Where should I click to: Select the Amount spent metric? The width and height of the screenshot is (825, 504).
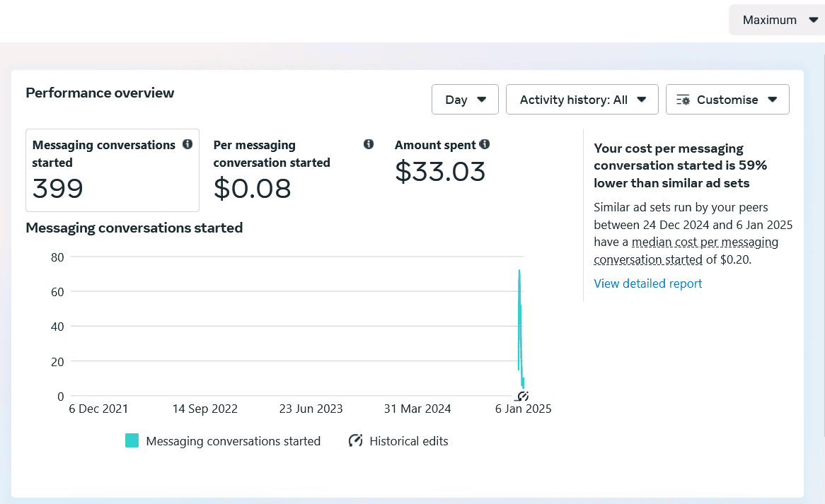[x=443, y=161]
